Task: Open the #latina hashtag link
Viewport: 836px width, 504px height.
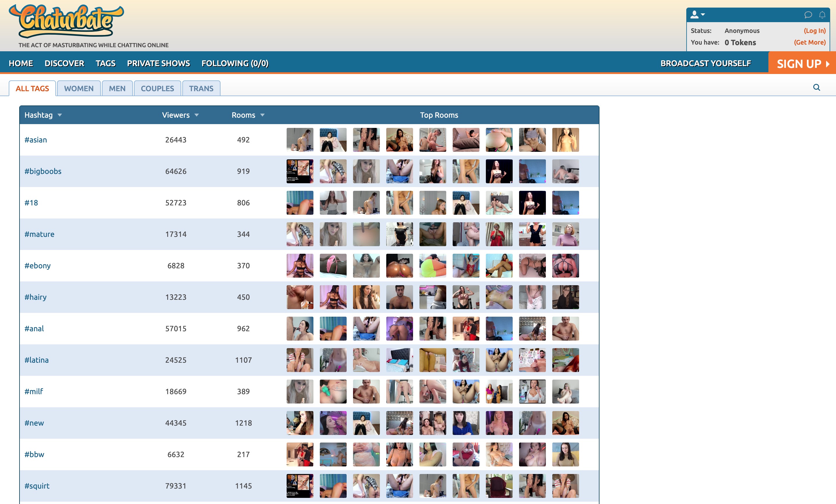Action: click(x=36, y=360)
